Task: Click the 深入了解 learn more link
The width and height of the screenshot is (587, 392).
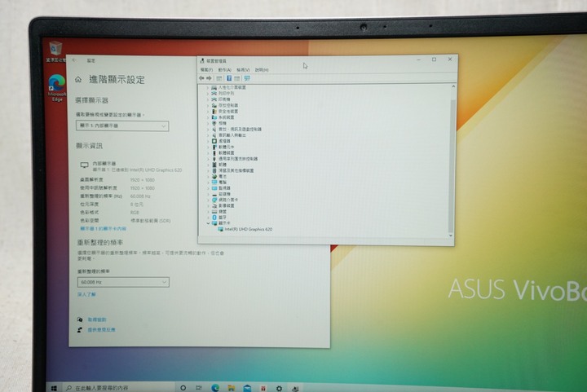Action: (87, 295)
